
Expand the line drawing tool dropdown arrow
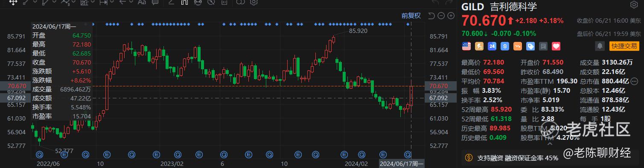(x=35, y=3)
